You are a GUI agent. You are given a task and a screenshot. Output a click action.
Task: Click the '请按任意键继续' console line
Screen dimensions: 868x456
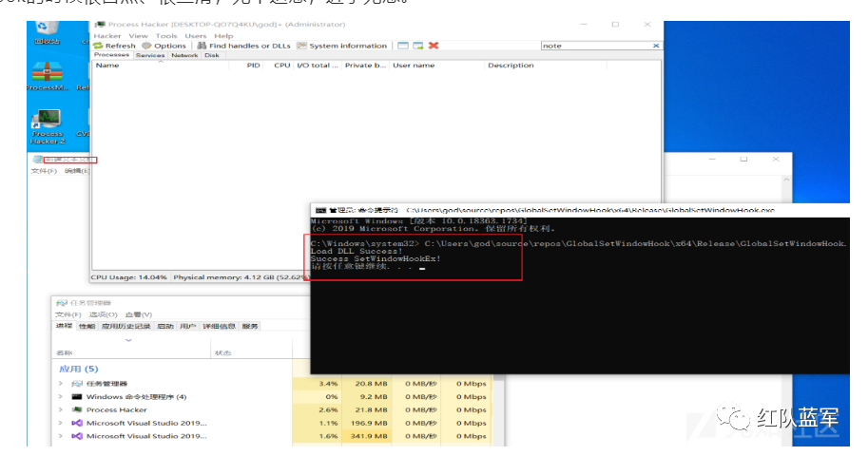pos(361,267)
